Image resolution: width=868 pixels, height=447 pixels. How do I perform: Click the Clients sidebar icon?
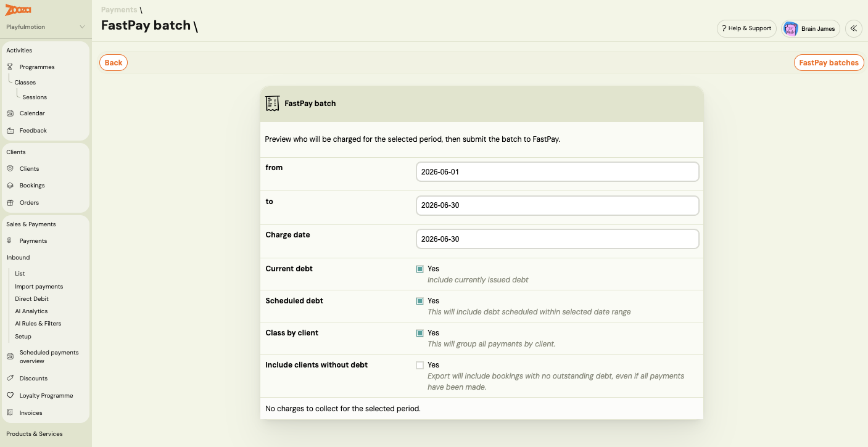10,168
